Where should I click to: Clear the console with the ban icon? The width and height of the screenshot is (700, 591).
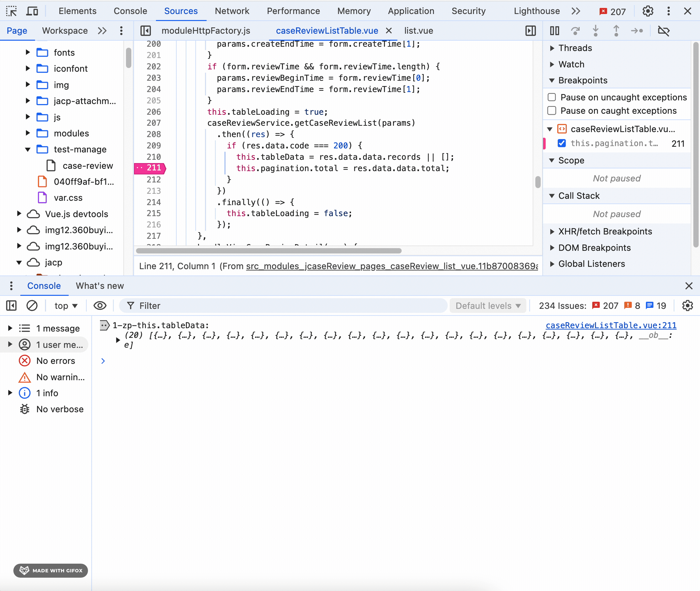(x=32, y=306)
